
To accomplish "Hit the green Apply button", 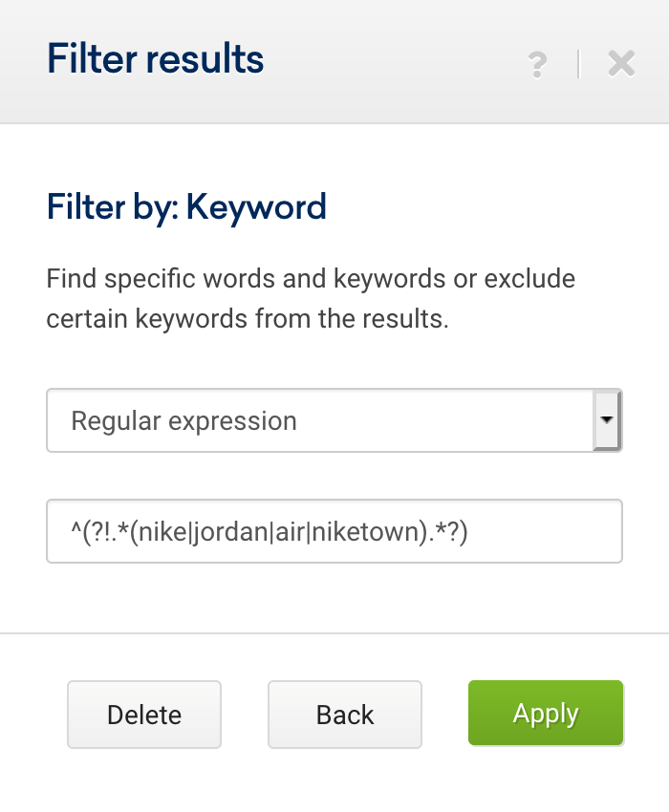I will click(546, 713).
